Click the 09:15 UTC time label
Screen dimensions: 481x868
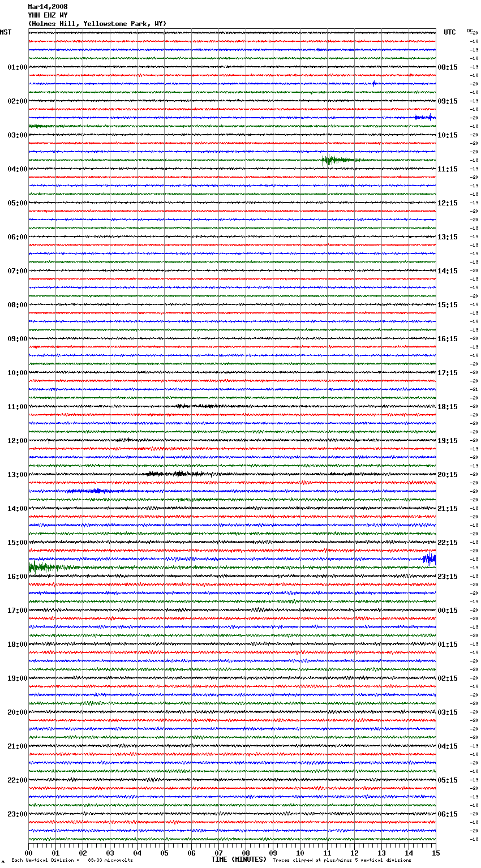point(448,101)
